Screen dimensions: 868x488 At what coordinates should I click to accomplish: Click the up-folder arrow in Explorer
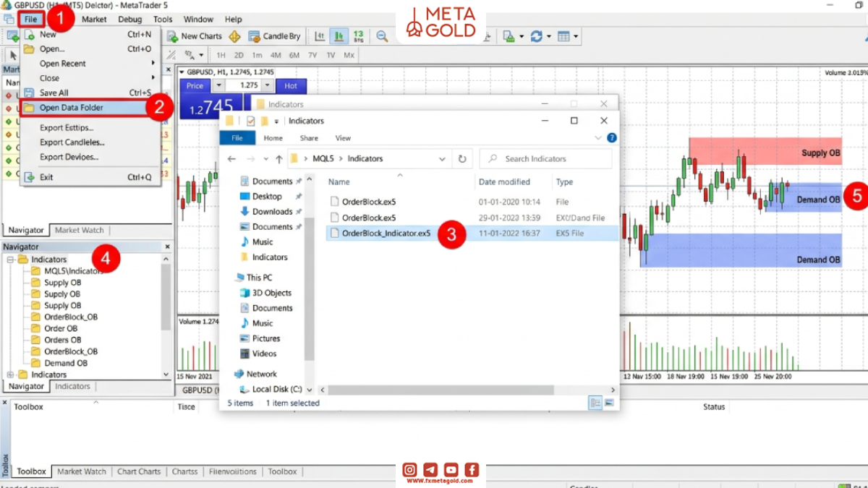click(278, 159)
